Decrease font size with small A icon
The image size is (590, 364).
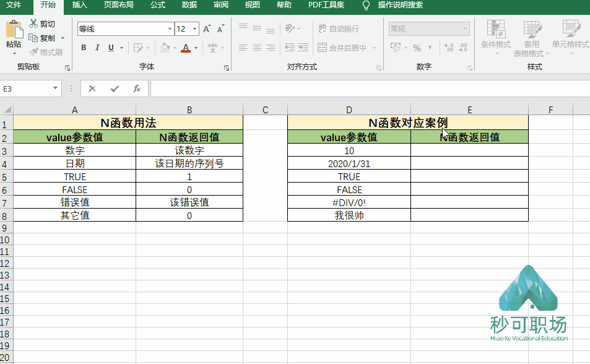pyautogui.click(x=221, y=28)
